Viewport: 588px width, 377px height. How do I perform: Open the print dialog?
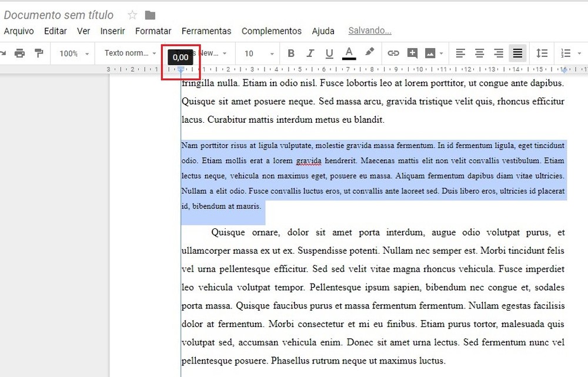pyautogui.click(x=20, y=53)
